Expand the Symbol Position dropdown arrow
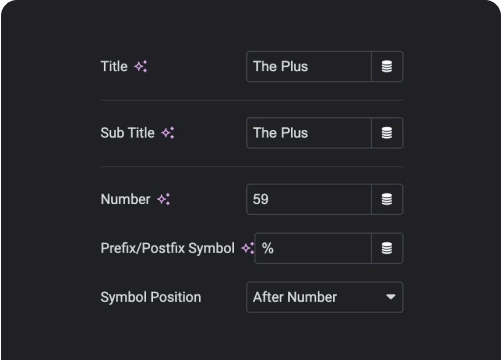 [391, 297]
